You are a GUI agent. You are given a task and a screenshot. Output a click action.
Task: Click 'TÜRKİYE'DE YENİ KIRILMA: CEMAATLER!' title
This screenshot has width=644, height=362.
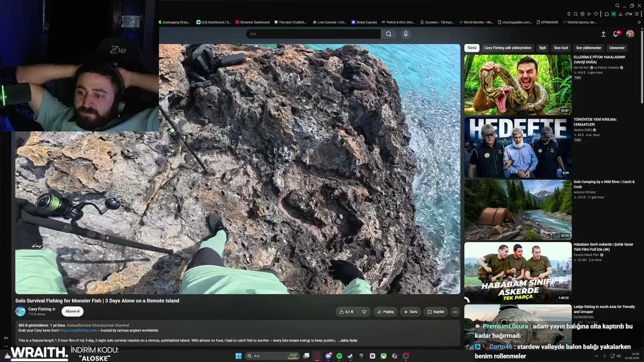pos(595,122)
